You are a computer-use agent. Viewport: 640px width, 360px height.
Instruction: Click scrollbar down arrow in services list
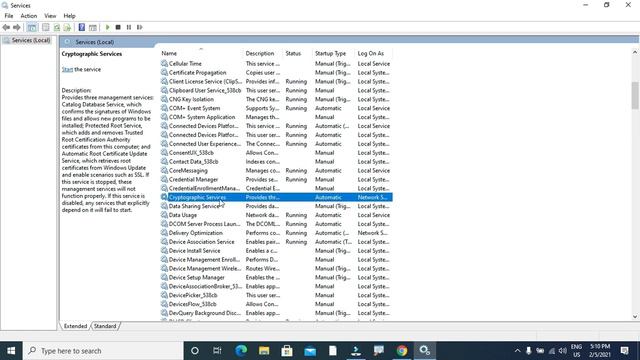point(635,316)
